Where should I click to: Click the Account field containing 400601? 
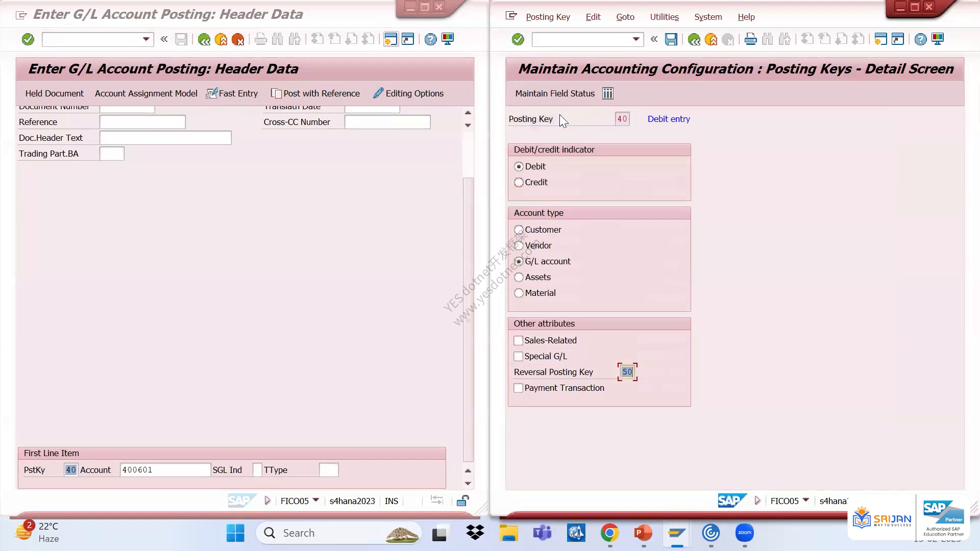coord(165,470)
